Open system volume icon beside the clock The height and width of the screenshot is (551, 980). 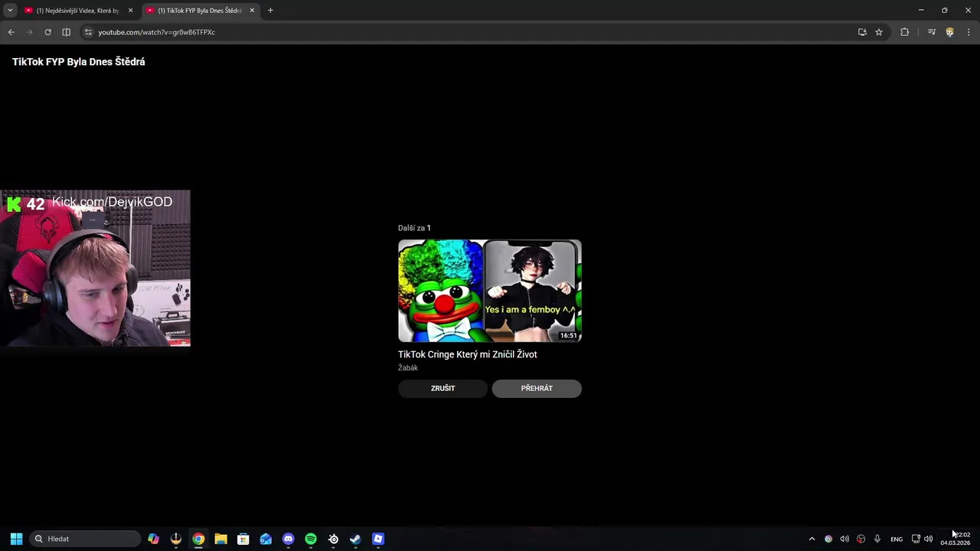928,539
